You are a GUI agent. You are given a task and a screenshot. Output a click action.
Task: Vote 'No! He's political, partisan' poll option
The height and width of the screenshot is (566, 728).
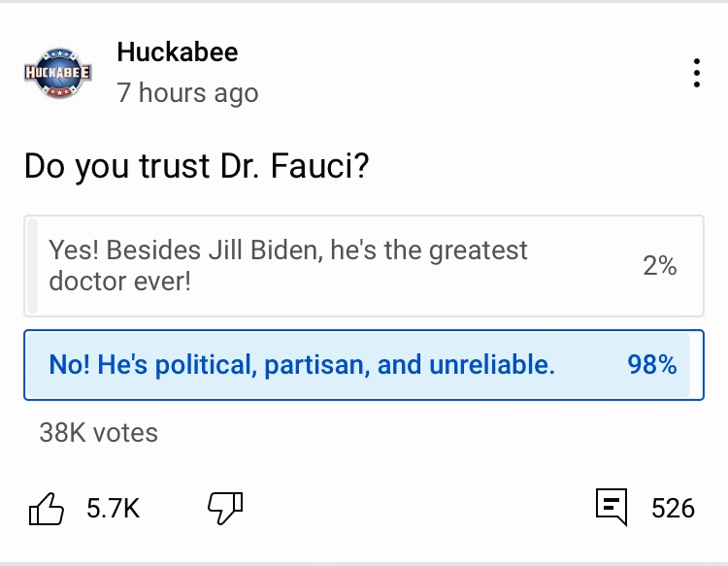pos(301,365)
